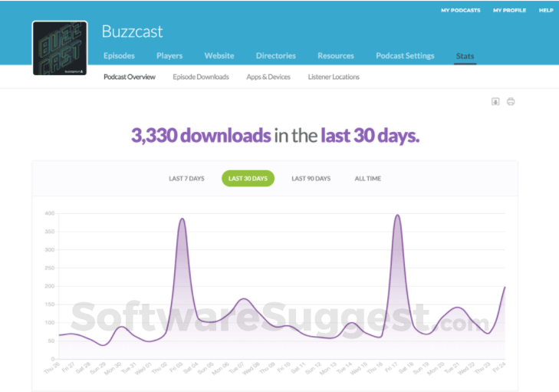This screenshot has width=559, height=392.
Task: Click the Tue 07 label on the chart axis
Action: point(236,367)
